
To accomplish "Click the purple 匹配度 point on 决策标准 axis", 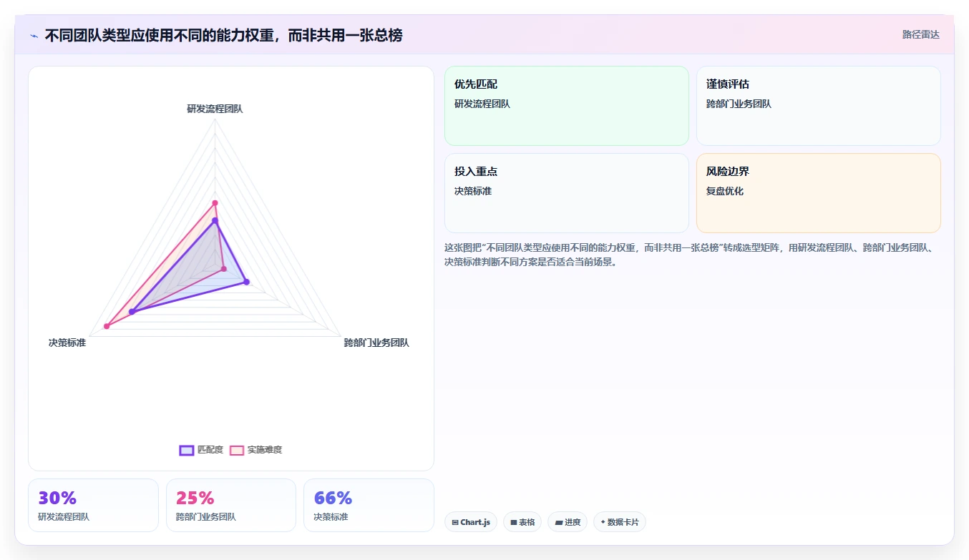I will click(x=132, y=312).
